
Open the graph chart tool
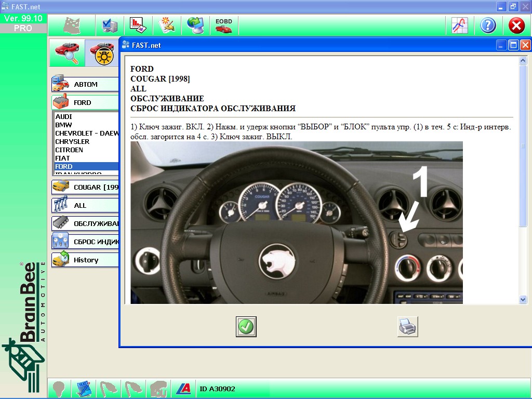tap(459, 25)
